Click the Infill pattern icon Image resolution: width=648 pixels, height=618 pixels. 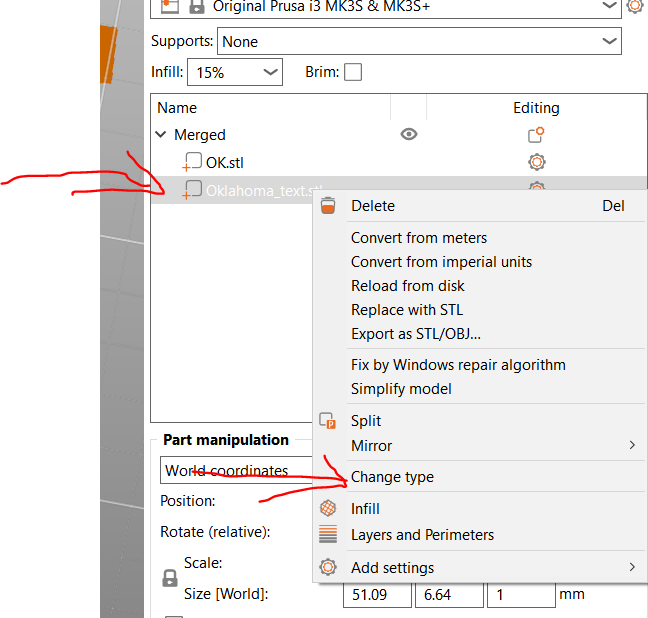coord(328,508)
